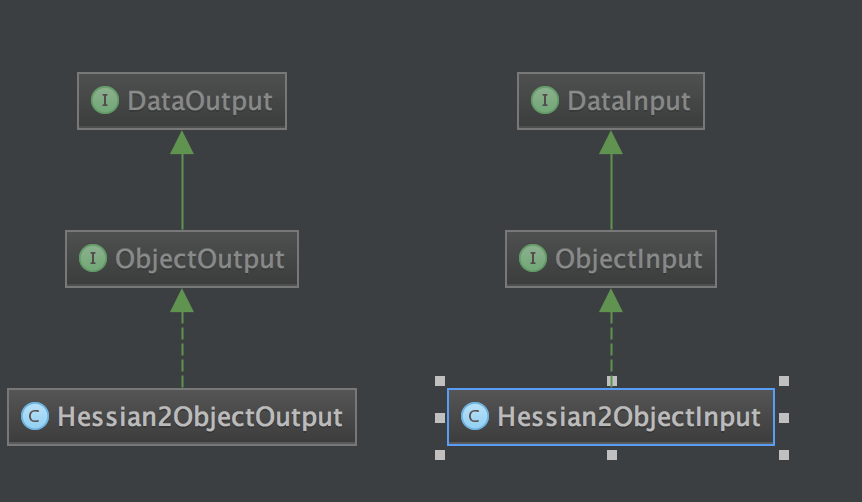The image size is (862, 502).
Task: Click the bottom-center selection handle of Hessian2ObjectInput
Action: tap(612, 455)
